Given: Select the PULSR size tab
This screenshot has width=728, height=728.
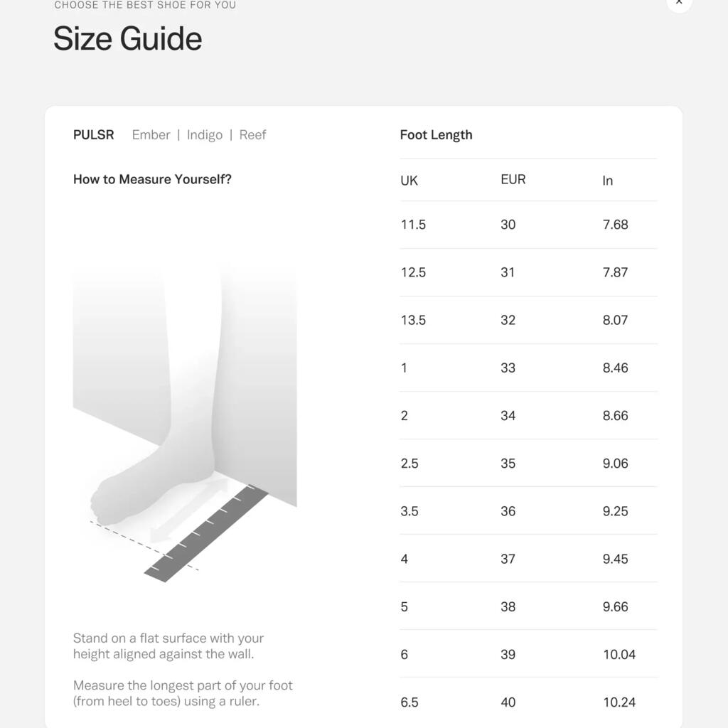Looking at the screenshot, I should coord(93,134).
